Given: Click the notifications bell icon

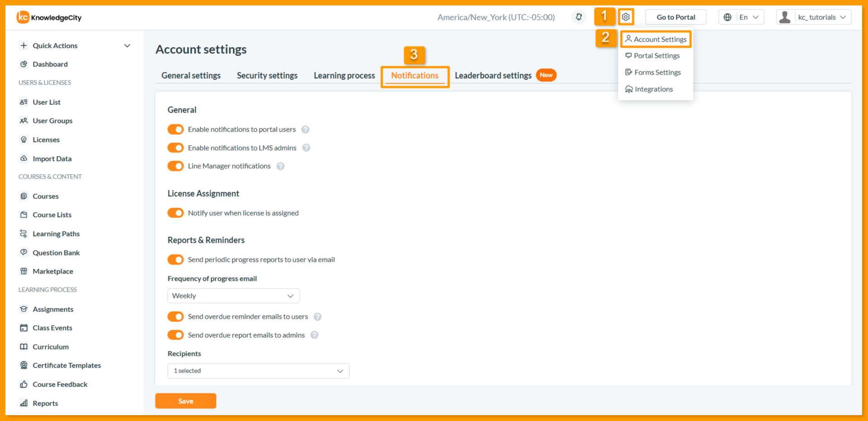Looking at the screenshot, I should tap(579, 17).
